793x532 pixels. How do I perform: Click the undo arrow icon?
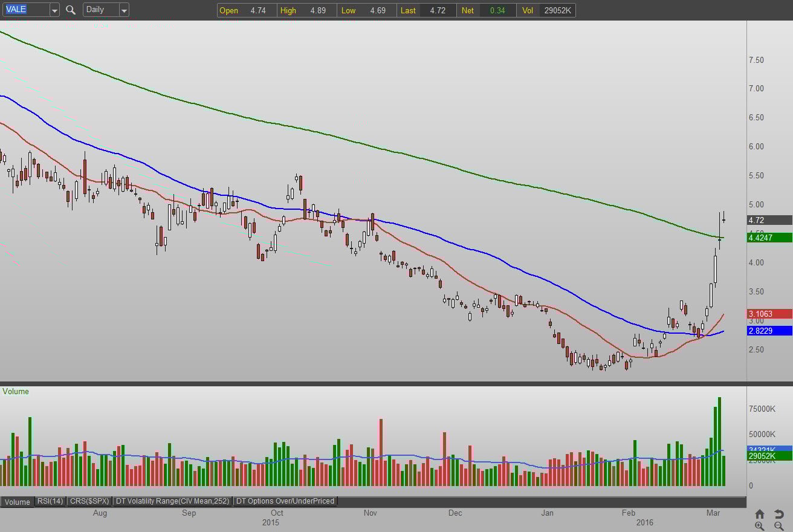tap(779, 514)
